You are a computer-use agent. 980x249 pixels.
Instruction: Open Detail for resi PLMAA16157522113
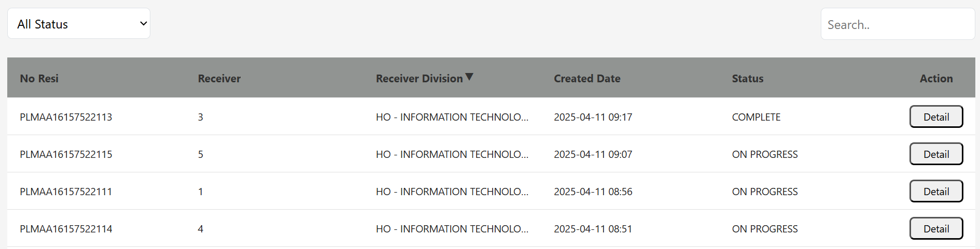936,116
